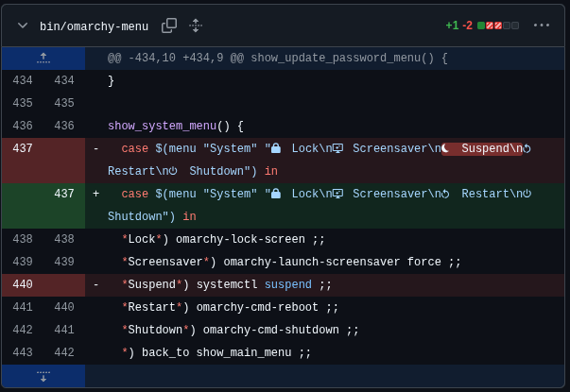Click the show_system_menu function line
Viewport: 570px width, 392px height.
point(175,126)
